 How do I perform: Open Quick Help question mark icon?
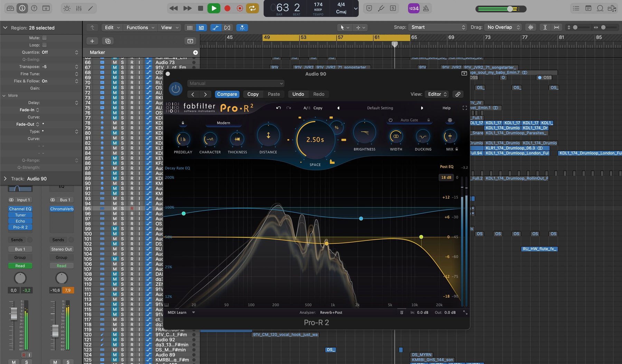[34, 8]
